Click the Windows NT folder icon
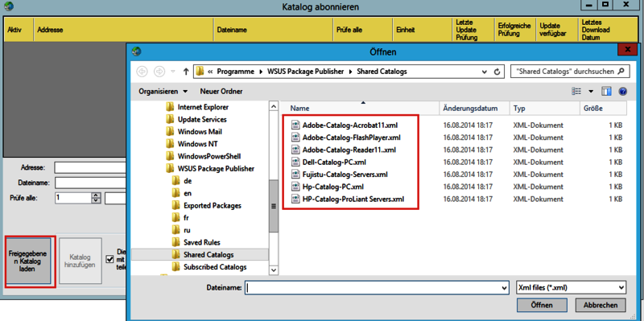This screenshot has height=321, width=644. point(170,144)
